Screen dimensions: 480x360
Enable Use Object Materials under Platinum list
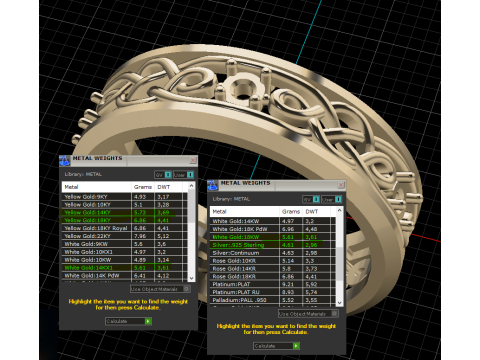coord(308,314)
